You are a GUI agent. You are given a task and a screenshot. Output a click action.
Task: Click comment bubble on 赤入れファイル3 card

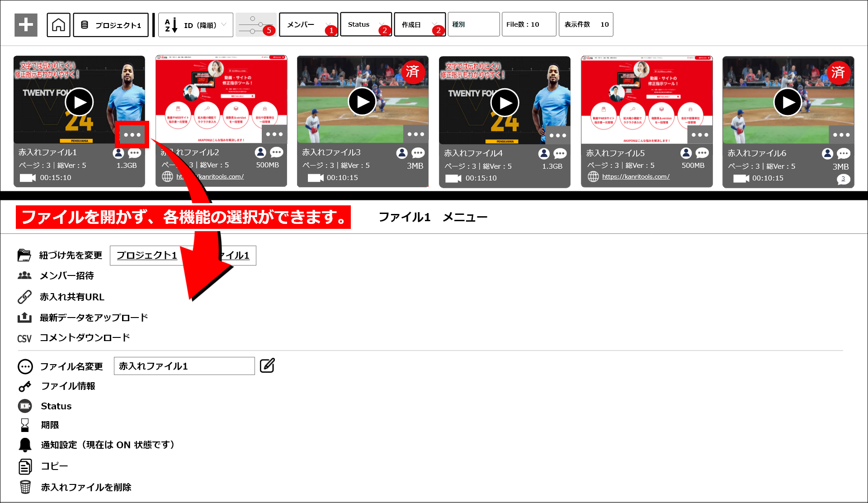(x=418, y=153)
